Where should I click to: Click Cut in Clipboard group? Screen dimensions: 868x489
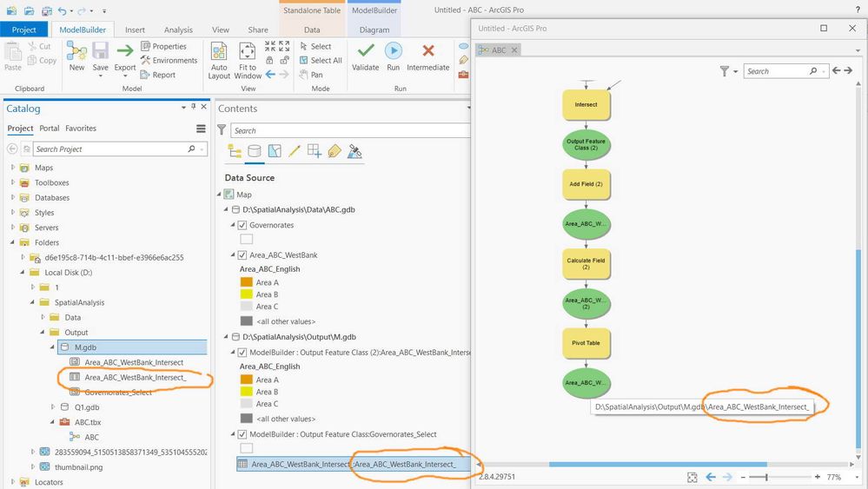coord(39,46)
